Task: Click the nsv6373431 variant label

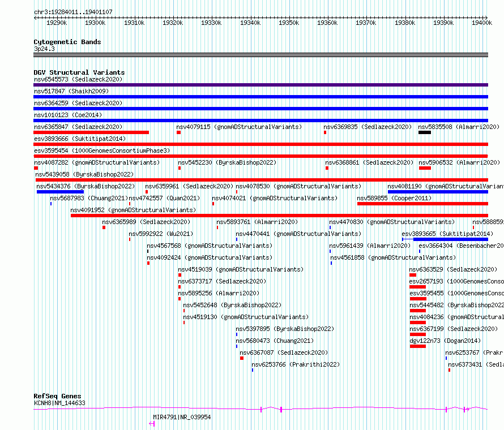Action: pos(476,364)
